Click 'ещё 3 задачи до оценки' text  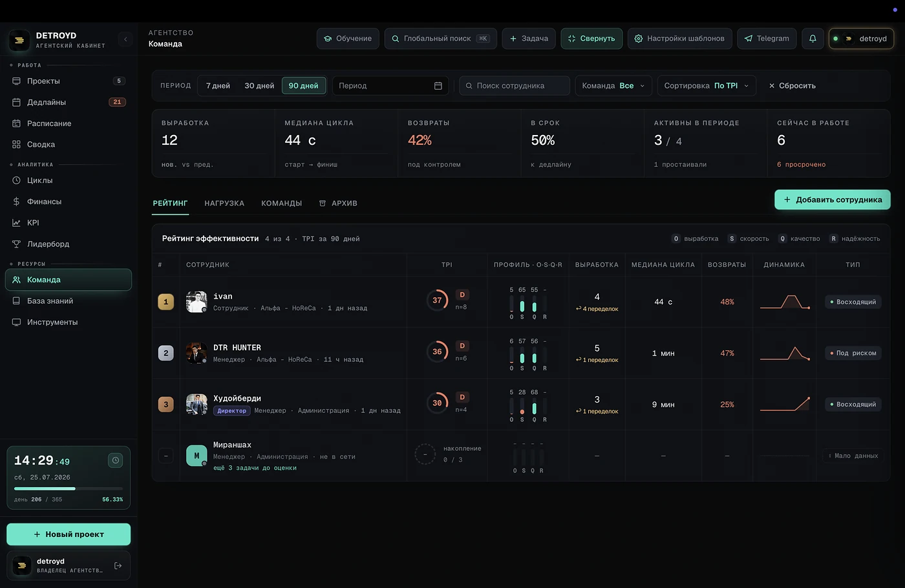255,468
